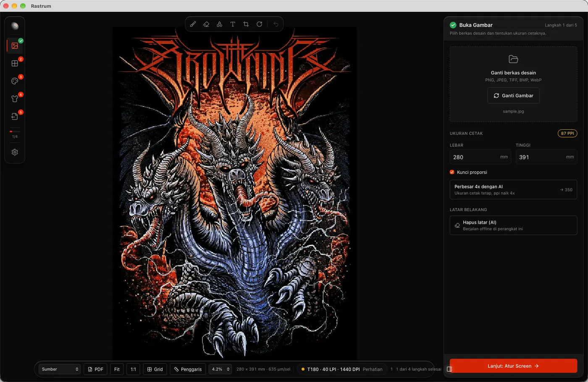Select the Crop tool

tap(246, 24)
